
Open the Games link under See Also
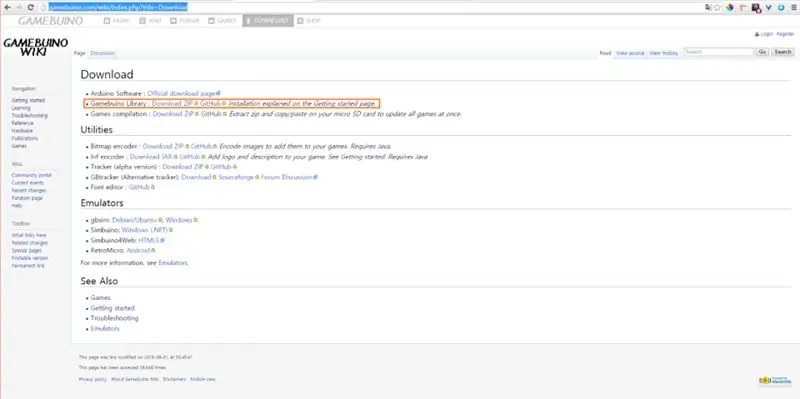click(101, 297)
